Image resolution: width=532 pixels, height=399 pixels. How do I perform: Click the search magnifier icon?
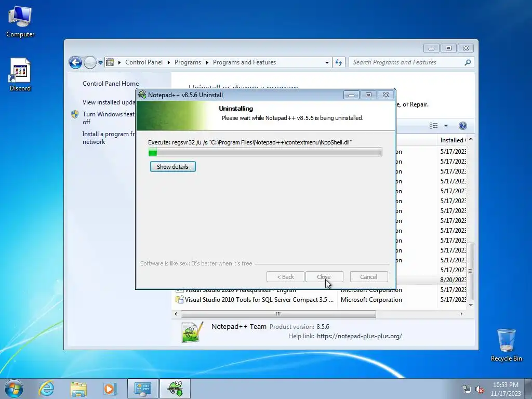468,62
